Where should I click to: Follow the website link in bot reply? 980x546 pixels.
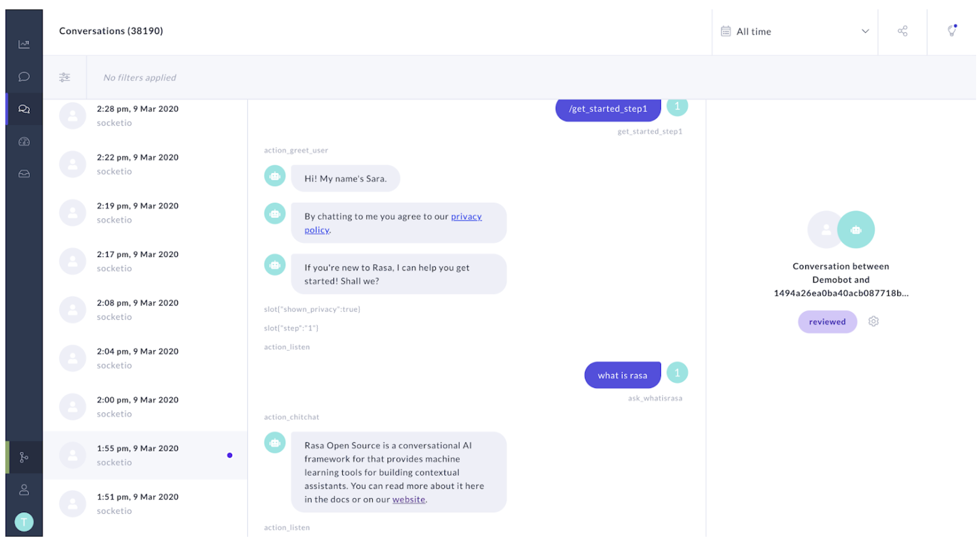[x=409, y=499]
